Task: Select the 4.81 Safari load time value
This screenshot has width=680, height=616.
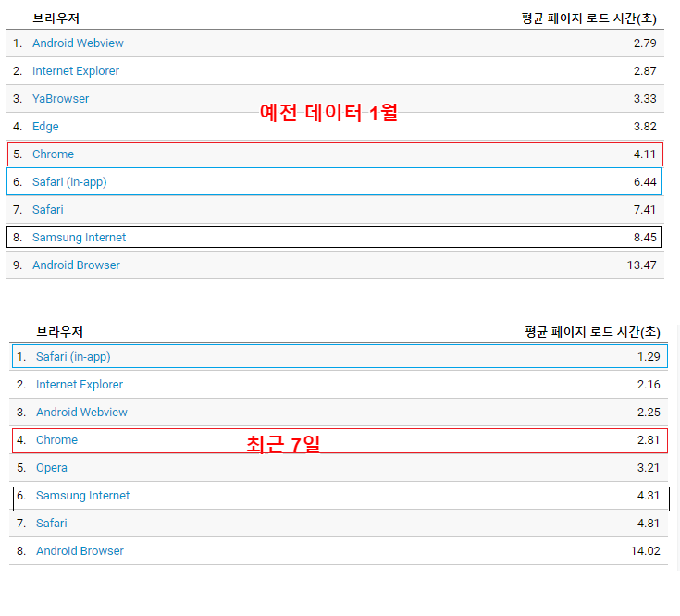Action: [x=649, y=524]
